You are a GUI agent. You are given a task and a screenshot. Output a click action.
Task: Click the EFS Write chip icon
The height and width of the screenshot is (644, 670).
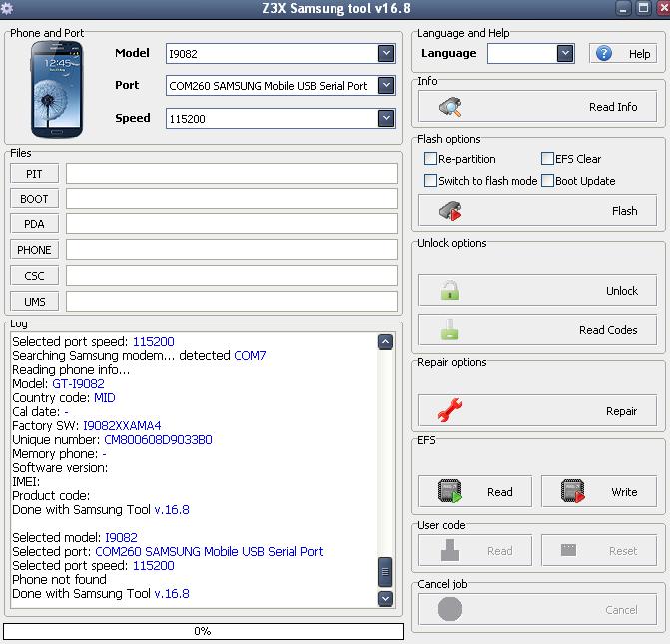(573, 491)
